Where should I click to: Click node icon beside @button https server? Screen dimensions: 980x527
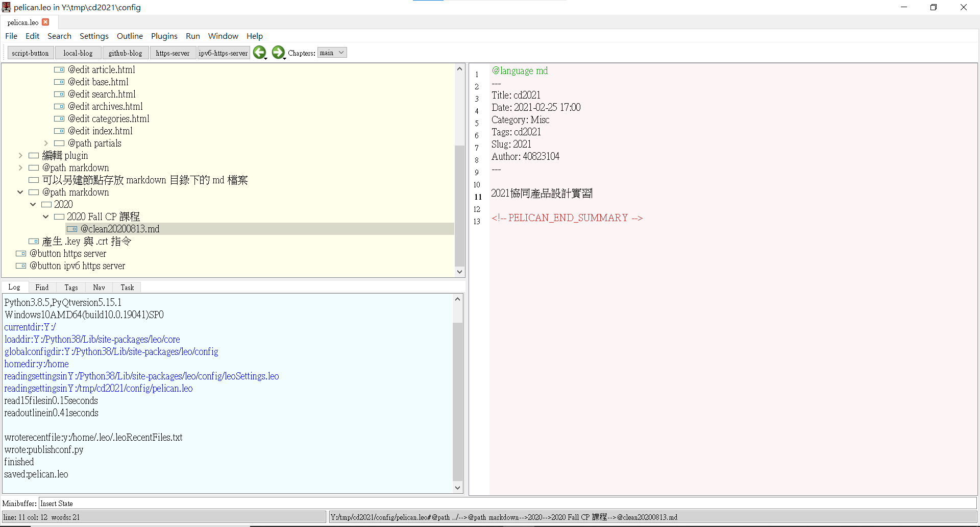coord(21,253)
